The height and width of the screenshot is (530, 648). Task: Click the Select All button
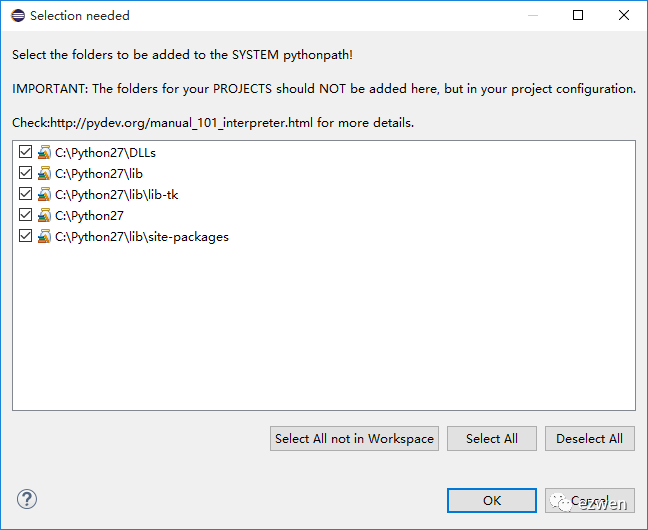[x=492, y=439]
